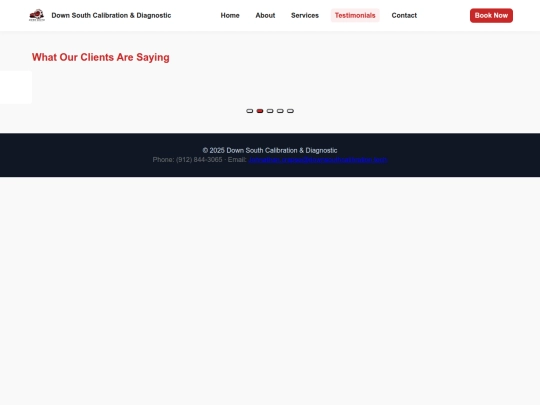Viewport: 540px width, 405px height.
Task: Click the Down South logo image
Action: tap(37, 15)
